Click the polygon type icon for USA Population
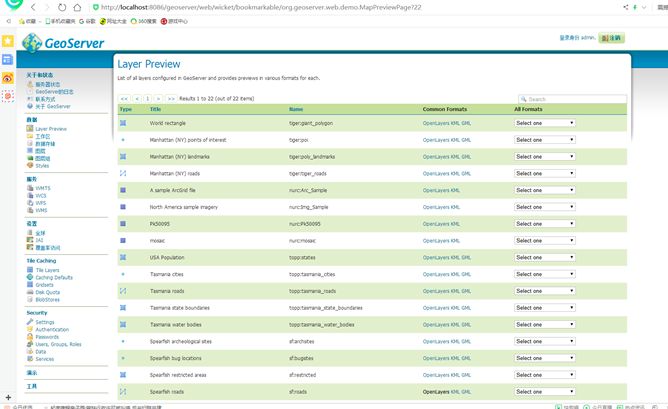The height and width of the screenshot is (409, 668). [123, 257]
